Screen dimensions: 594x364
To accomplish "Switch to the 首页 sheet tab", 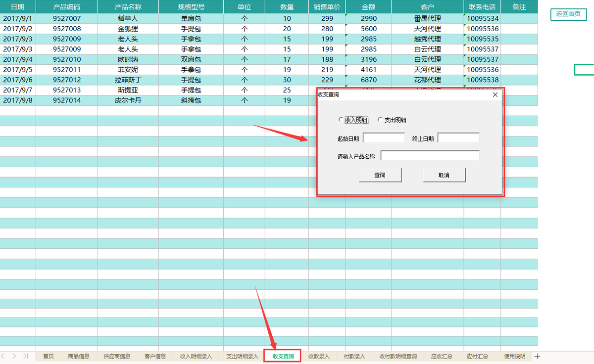I will pos(47,356).
